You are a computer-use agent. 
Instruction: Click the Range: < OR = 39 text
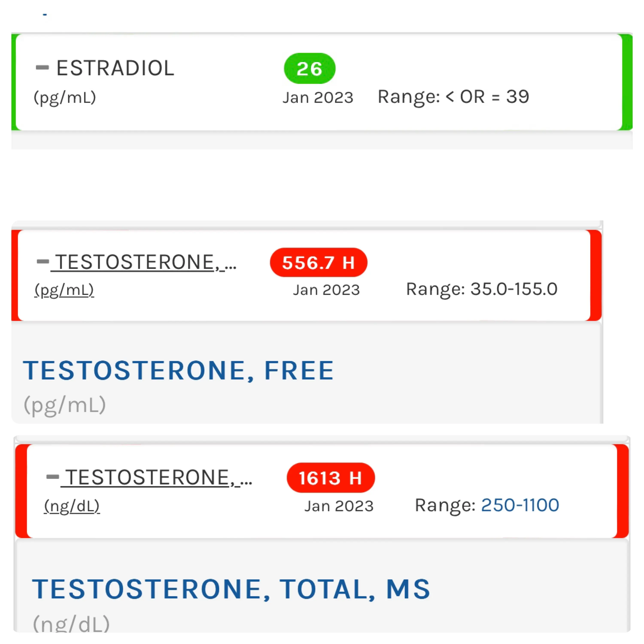[453, 97]
